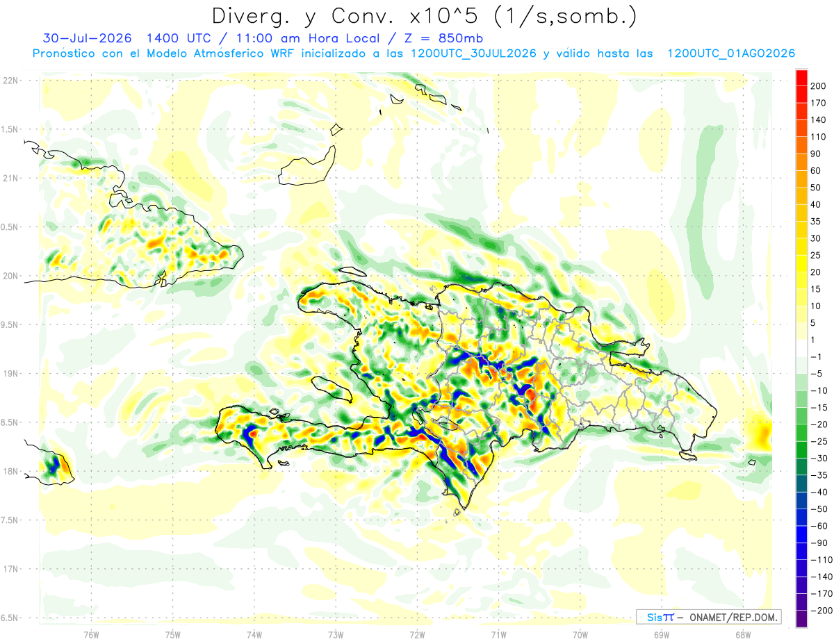Select the 19N latitude axis label
The width and height of the screenshot is (834, 644).
coord(11,374)
